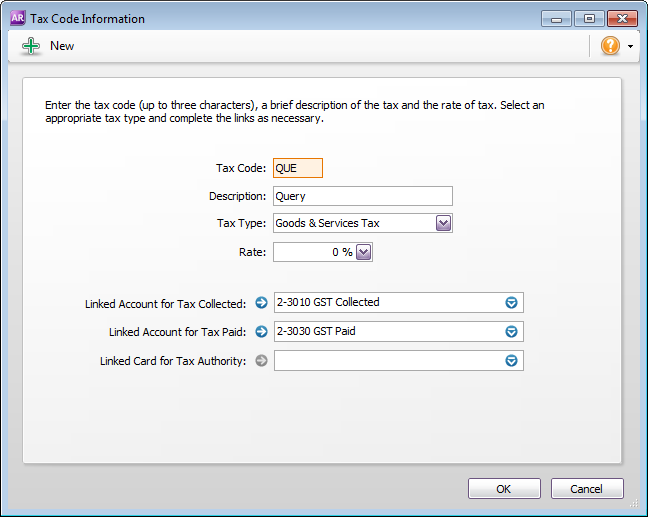Open the Tax Authority card list dropdown
Image resolution: width=648 pixels, height=517 pixels.
coord(511,361)
